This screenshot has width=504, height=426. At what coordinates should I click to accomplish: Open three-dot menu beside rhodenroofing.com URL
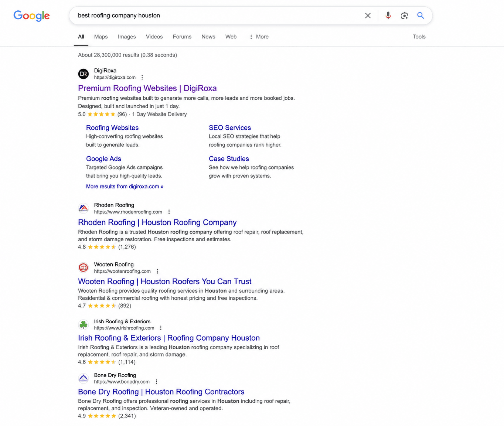click(x=169, y=212)
